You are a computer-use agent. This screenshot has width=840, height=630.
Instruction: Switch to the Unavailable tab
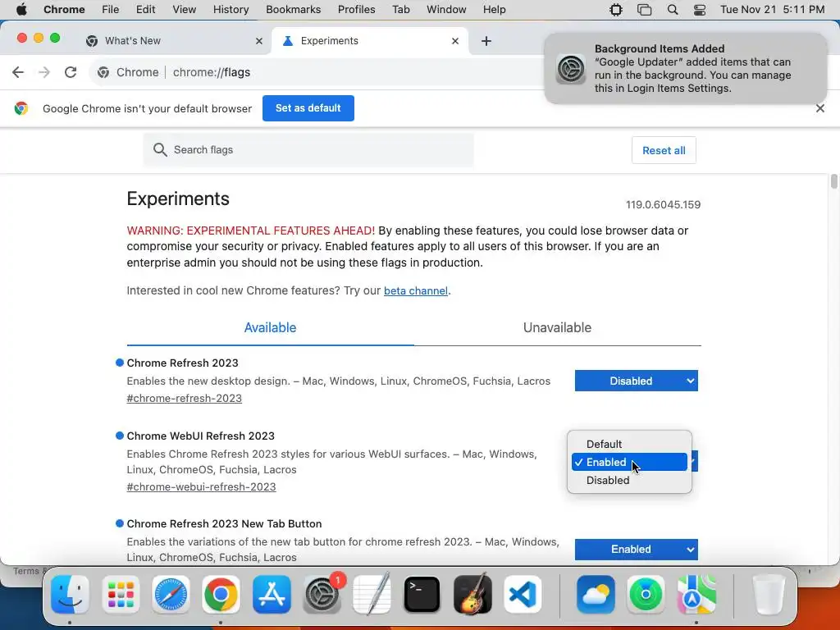557,327
